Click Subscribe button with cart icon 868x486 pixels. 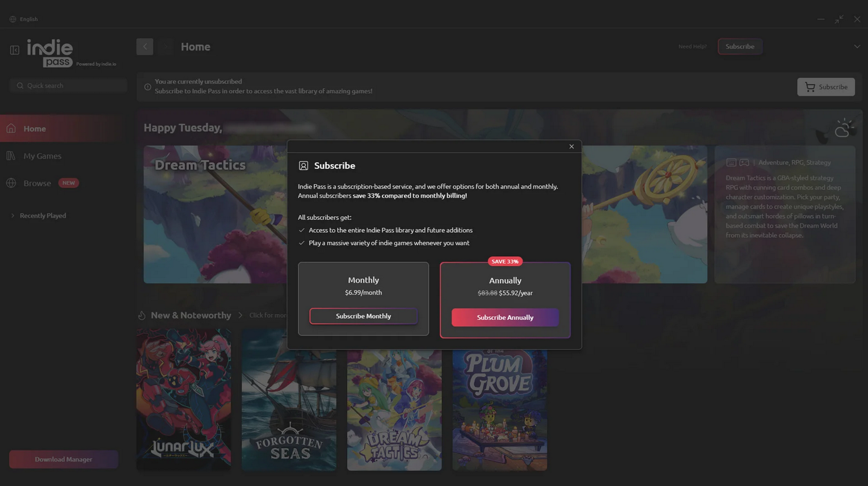pyautogui.click(x=826, y=87)
